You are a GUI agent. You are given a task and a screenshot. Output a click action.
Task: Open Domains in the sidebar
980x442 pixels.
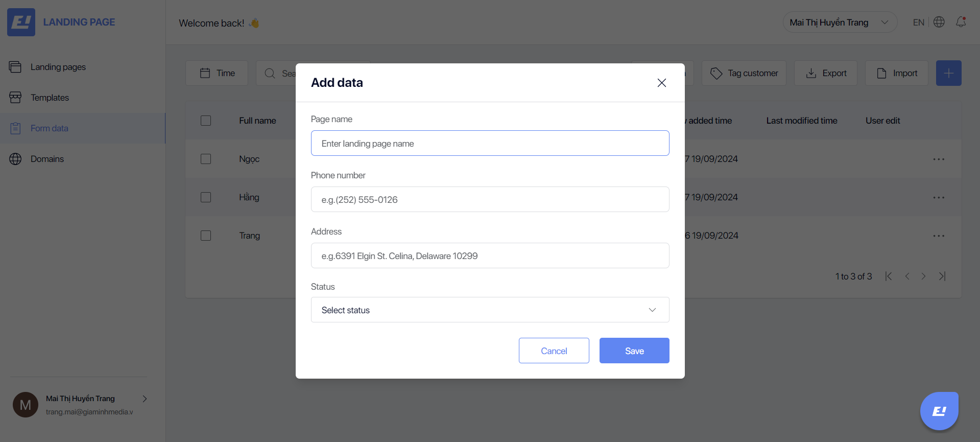pos(47,159)
